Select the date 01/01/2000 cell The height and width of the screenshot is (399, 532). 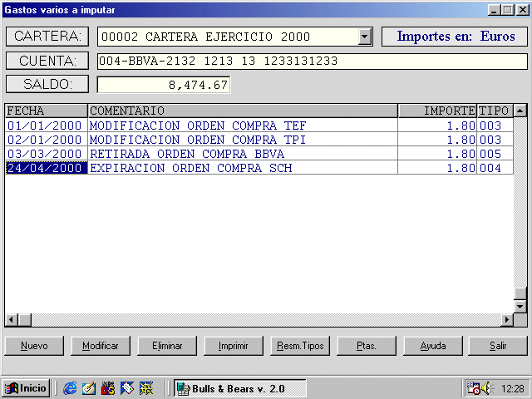tap(47, 126)
